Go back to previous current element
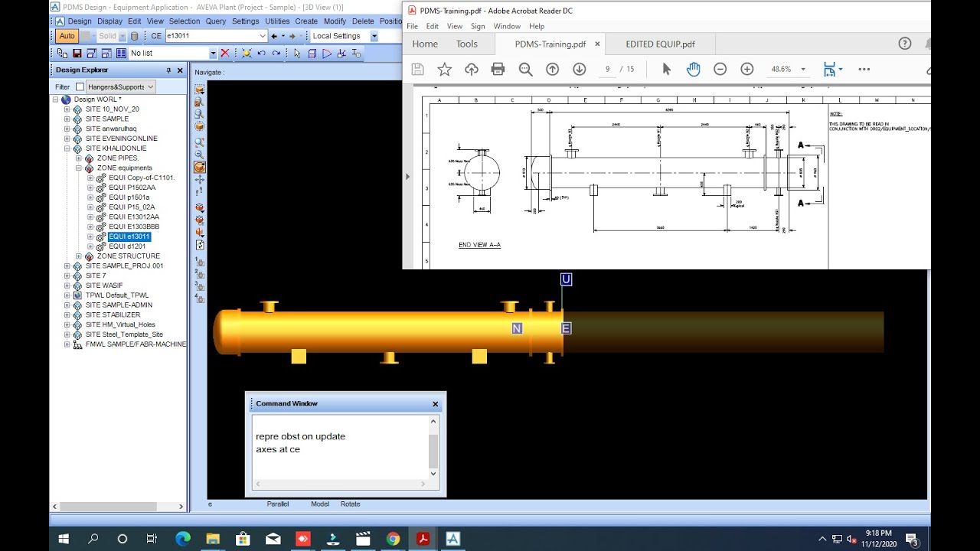 pos(275,36)
